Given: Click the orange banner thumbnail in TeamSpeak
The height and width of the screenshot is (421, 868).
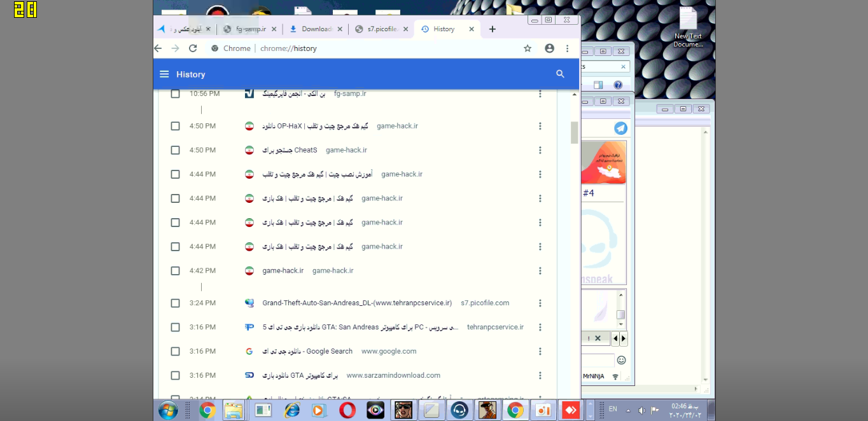Looking at the screenshot, I should [603, 163].
